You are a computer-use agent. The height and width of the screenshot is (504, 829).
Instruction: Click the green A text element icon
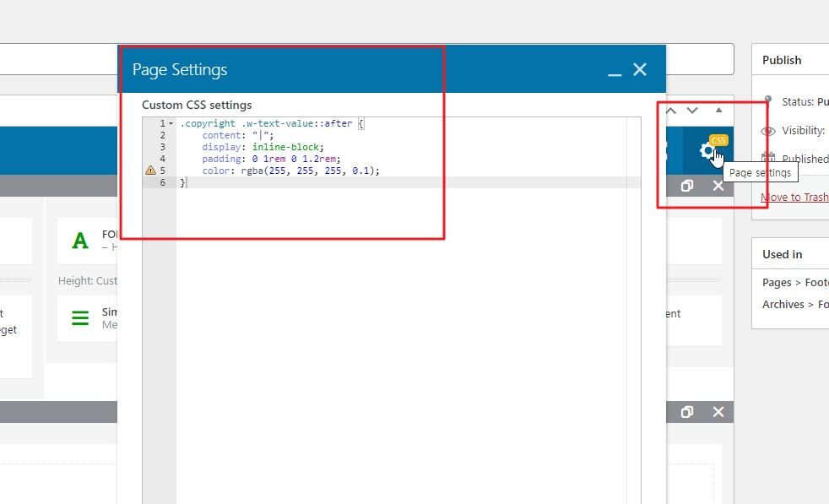coord(80,241)
